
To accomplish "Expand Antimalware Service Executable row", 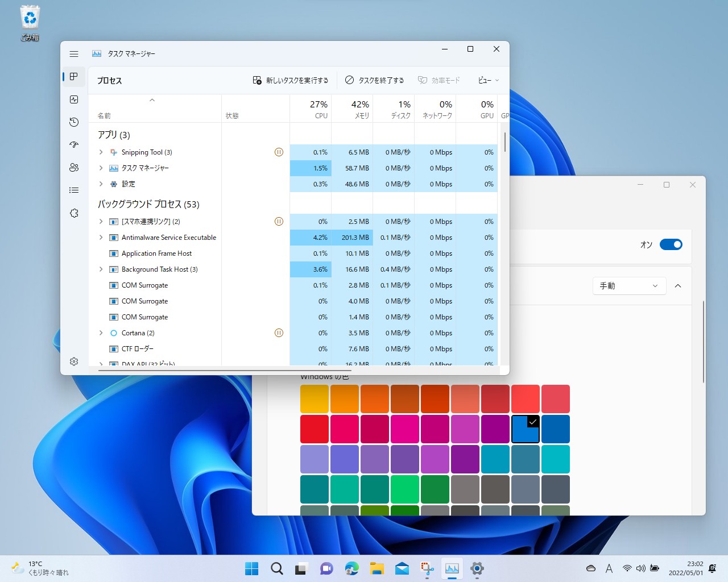I will pyautogui.click(x=101, y=238).
